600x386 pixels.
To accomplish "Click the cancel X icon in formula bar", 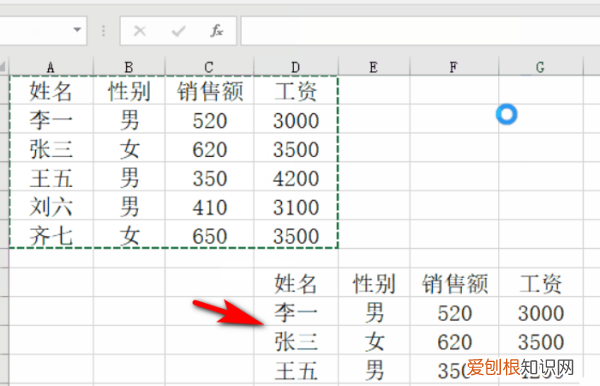I will pyautogui.click(x=140, y=31).
